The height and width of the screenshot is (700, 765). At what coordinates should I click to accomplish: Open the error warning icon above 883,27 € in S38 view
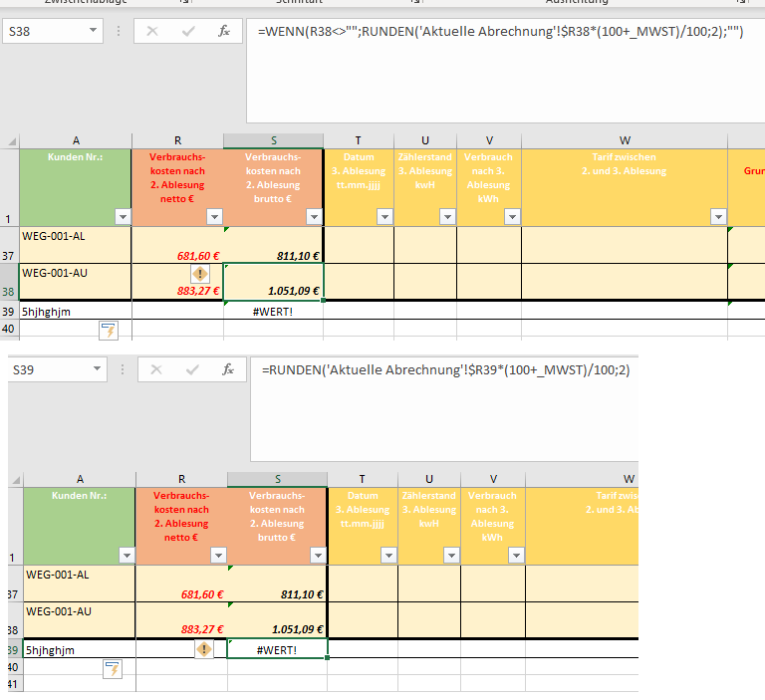[x=199, y=274]
